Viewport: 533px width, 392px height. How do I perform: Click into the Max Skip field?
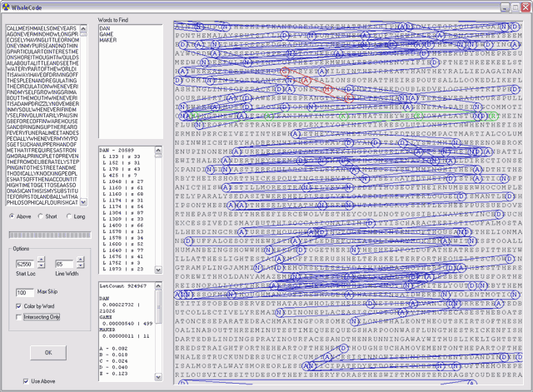[x=25, y=292]
